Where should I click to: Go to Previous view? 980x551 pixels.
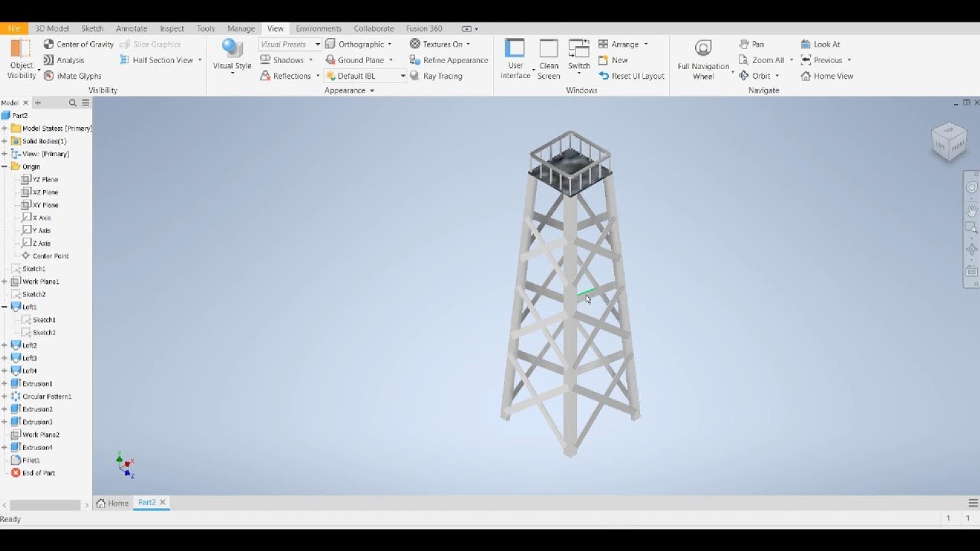point(821,60)
